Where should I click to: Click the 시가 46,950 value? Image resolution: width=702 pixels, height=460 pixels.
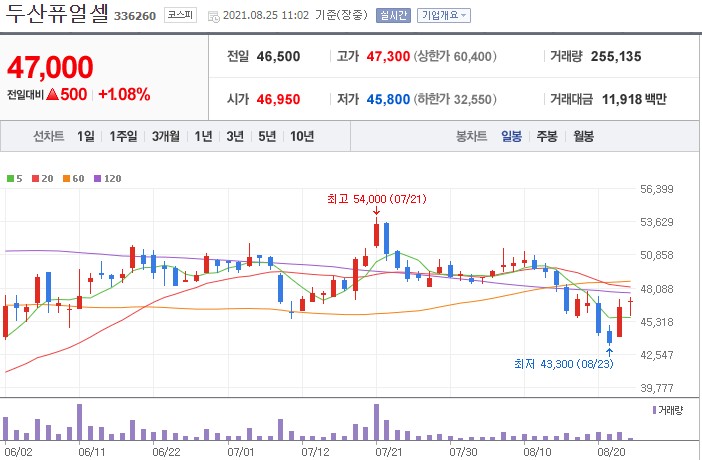click(278, 99)
